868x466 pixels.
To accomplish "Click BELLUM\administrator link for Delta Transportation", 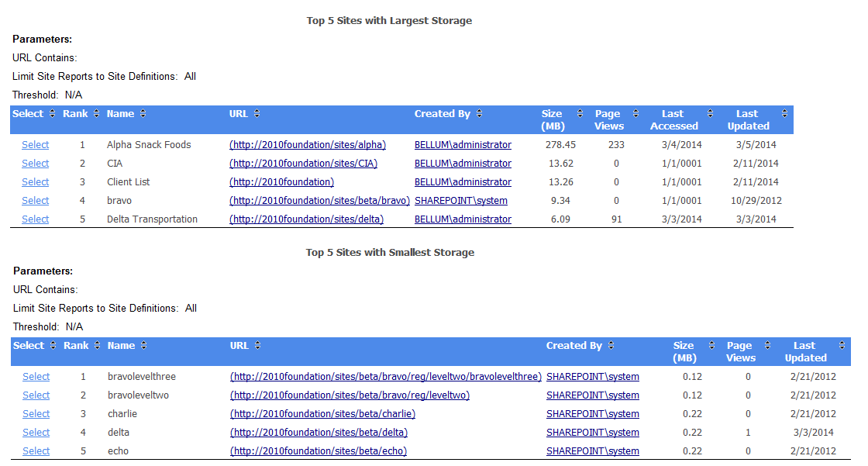I will (462, 219).
